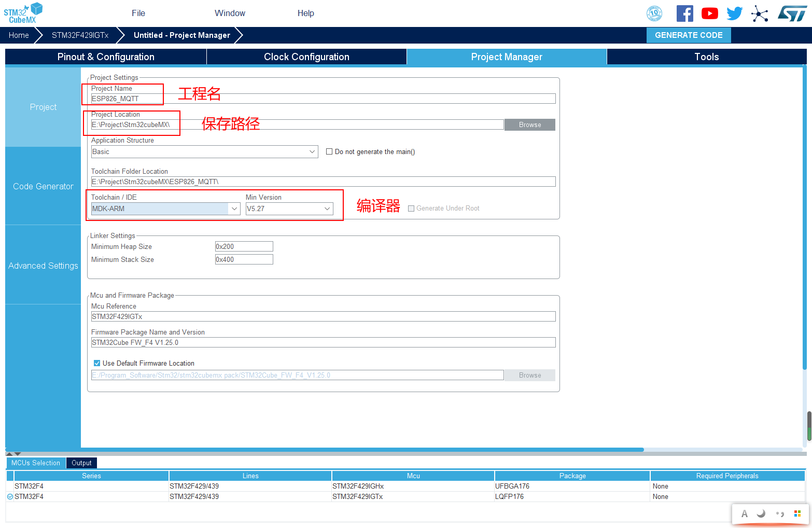Click the input method moon icon

[761, 513]
